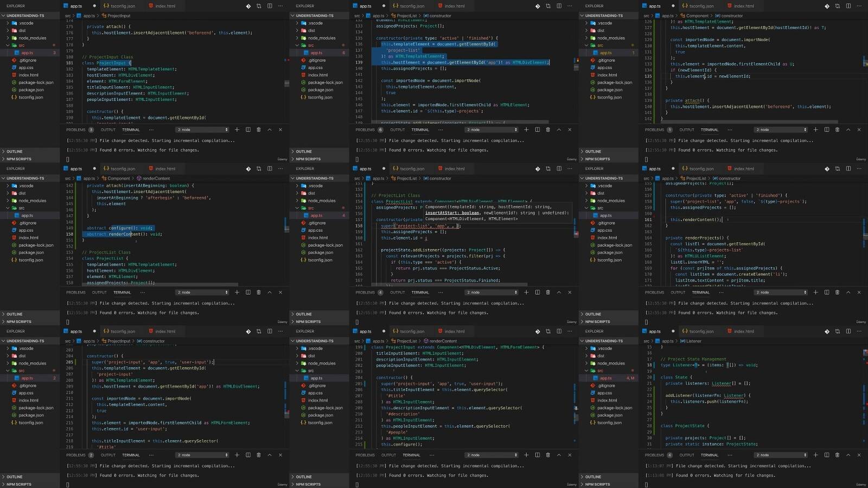
Task: Split terminal in the Listener breadcrumb pane
Action: 826,455
